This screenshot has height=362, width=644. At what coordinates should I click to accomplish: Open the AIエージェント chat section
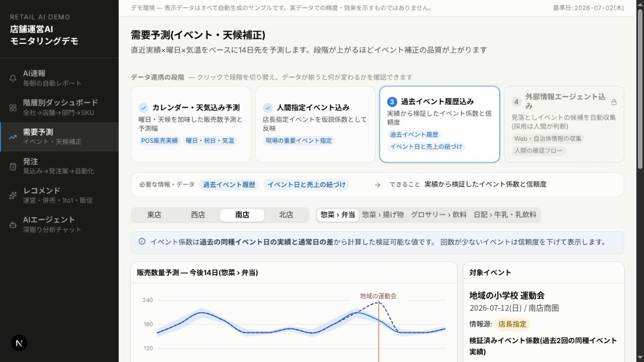click(x=59, y=225)
